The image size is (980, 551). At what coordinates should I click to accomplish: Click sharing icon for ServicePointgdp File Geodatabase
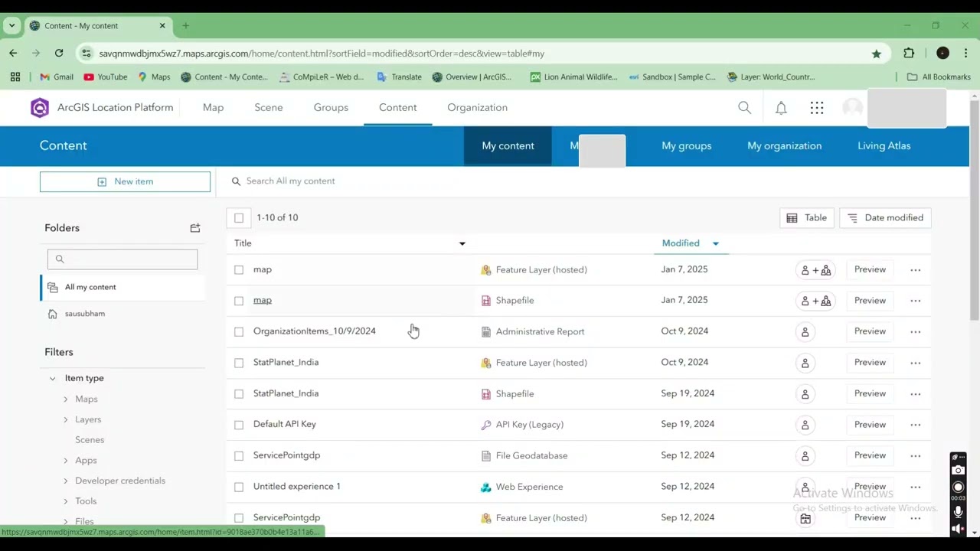(805, 456)
